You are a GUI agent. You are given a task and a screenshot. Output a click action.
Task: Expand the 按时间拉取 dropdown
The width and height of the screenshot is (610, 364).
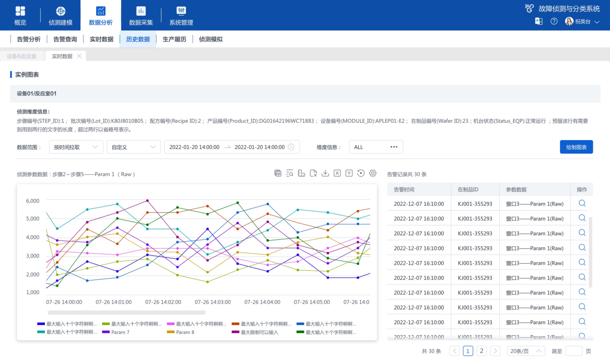pos(76,147)
